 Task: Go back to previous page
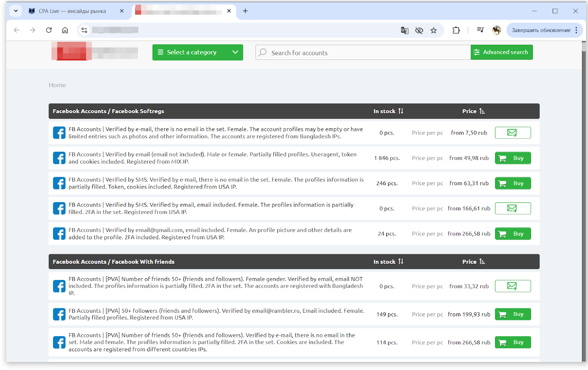tap(17, 30)
